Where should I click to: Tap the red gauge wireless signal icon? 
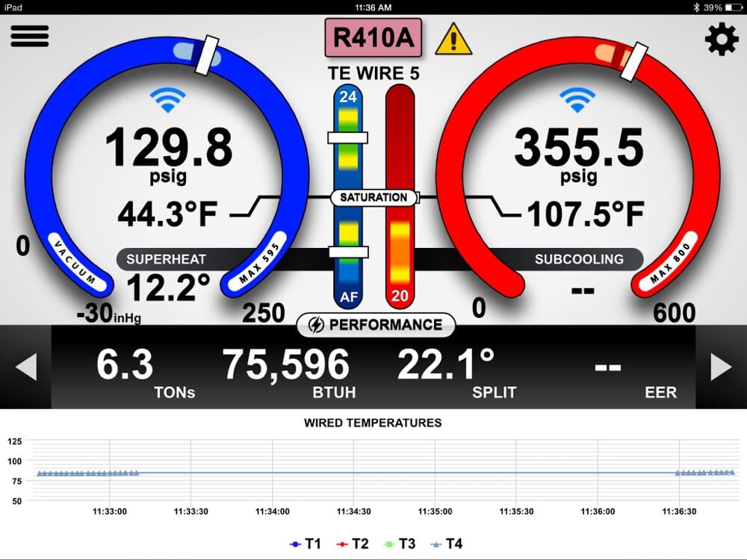tap(577, 100)
